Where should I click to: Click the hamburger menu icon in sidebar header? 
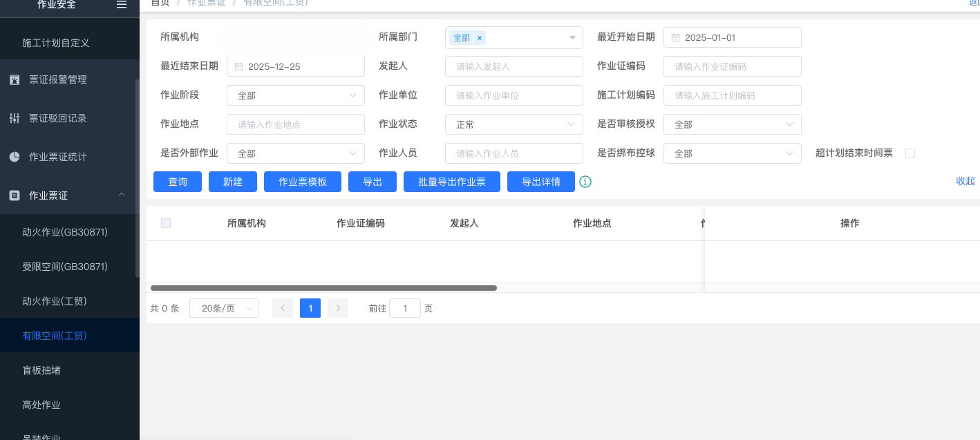point(122,5)
